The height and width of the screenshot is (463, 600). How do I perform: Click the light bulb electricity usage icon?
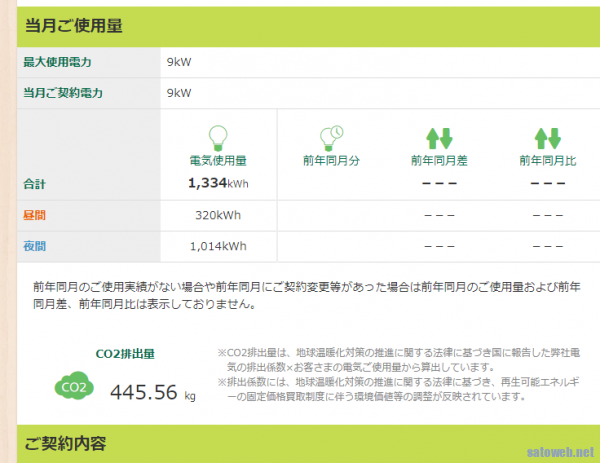(x=218, y=137)
